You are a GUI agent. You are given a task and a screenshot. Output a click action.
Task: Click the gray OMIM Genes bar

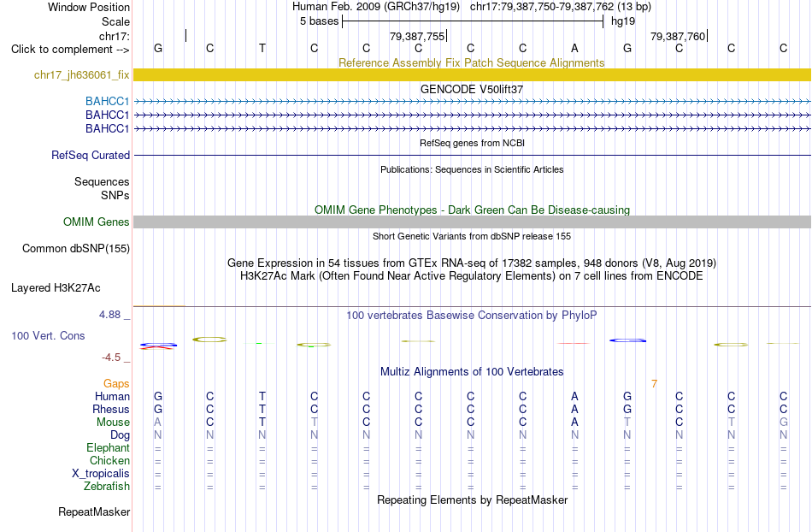click(472, 222)
